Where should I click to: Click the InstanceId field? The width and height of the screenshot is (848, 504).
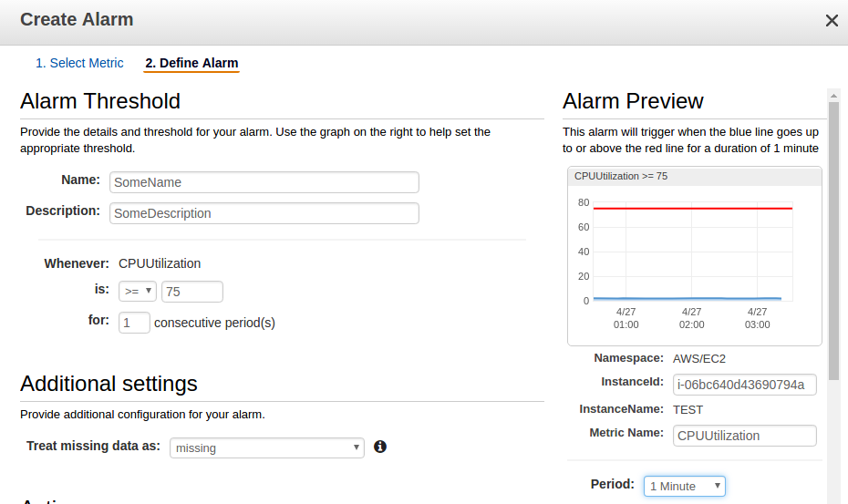click(744, 385)
